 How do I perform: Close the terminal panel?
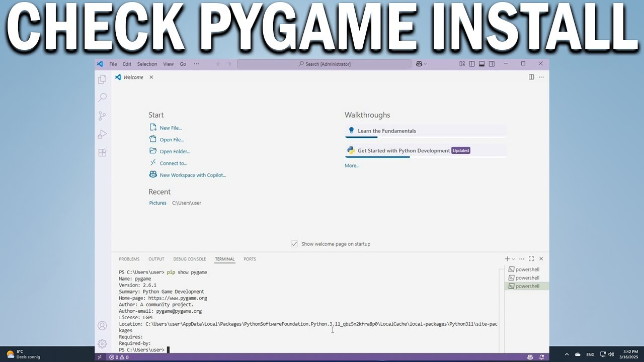pyautogui.click(x=541, y=258)
